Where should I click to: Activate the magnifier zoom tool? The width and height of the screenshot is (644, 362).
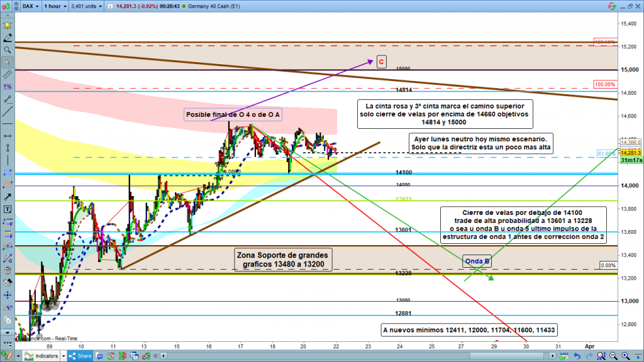(x=8, y=50)
